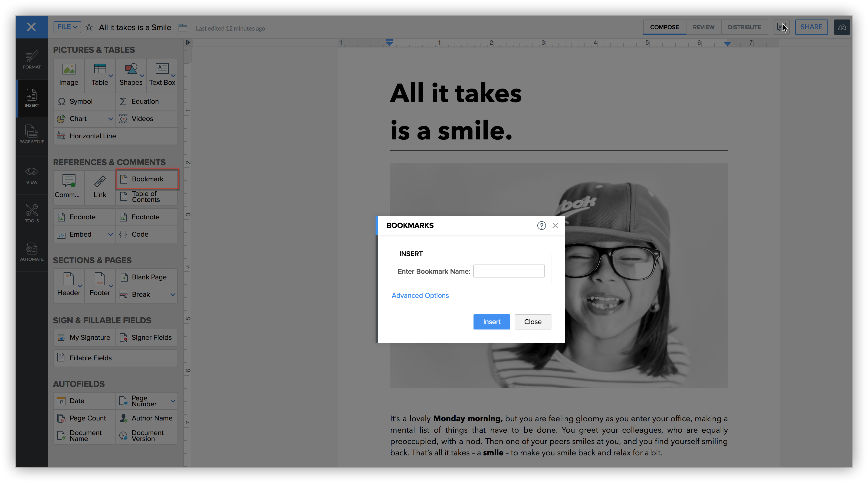868x483 pixels.
Task: Expand the FILE dropdown menu
Action: tap(67, 27)
